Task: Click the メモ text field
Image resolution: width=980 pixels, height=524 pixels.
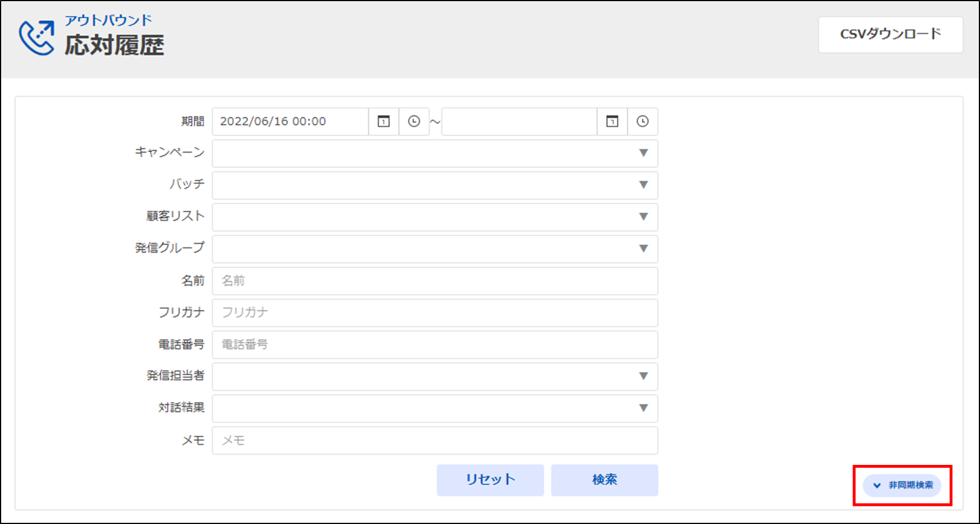Action: click(x=435, y=440)
